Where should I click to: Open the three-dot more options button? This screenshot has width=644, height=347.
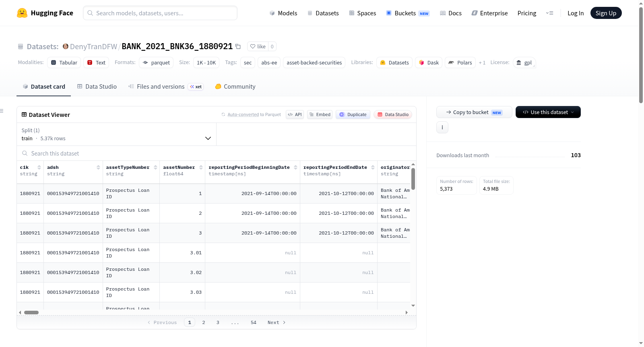[x=442, y=127]
